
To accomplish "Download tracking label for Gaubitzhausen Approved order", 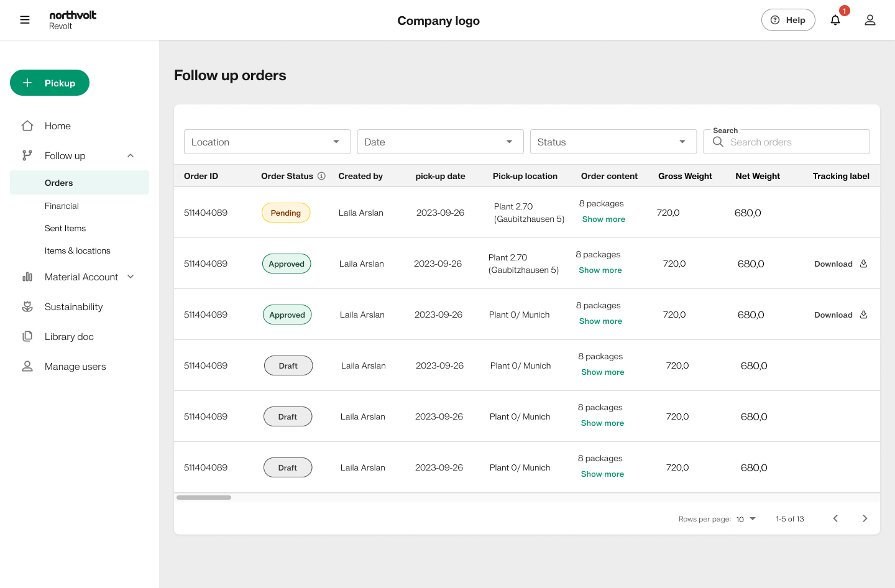I will (x=841, y=264).
